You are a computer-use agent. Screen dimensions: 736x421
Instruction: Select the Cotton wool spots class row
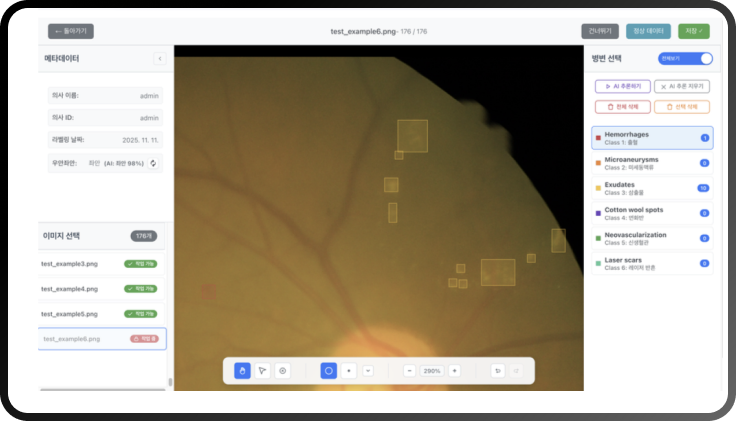(652, 213)
